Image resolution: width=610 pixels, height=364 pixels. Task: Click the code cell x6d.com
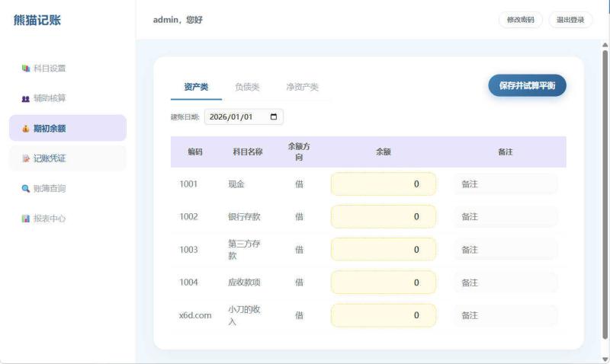[195, 315]
